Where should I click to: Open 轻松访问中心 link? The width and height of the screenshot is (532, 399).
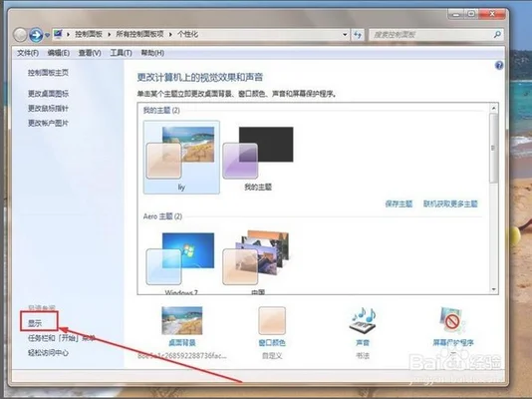tap(48, 353)
